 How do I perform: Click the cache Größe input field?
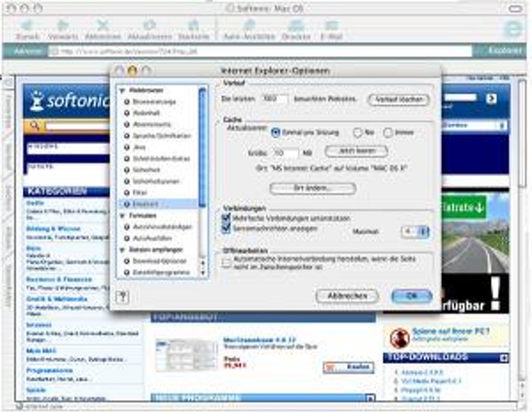click(x=286, y=153)
